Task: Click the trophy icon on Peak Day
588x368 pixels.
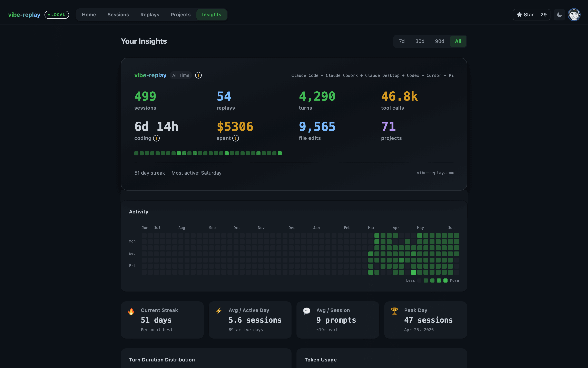Action: click(394, 311)
